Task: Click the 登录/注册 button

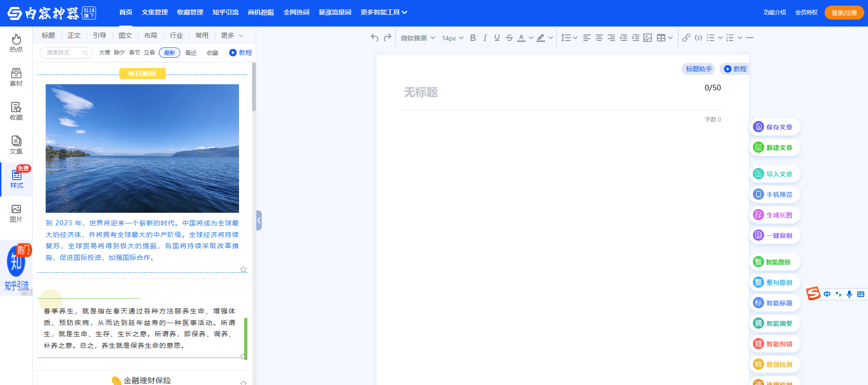Action: pos(844,13)
